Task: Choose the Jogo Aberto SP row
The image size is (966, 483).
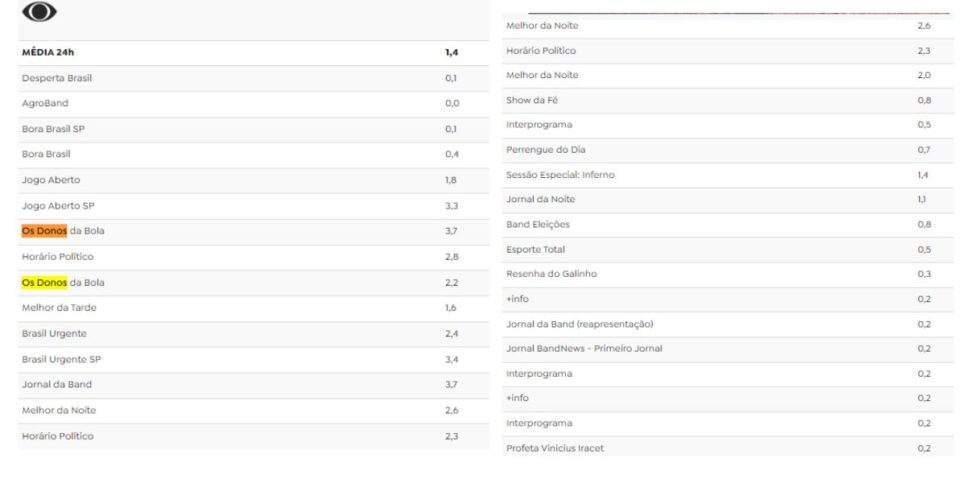Action: click(254, 206)
